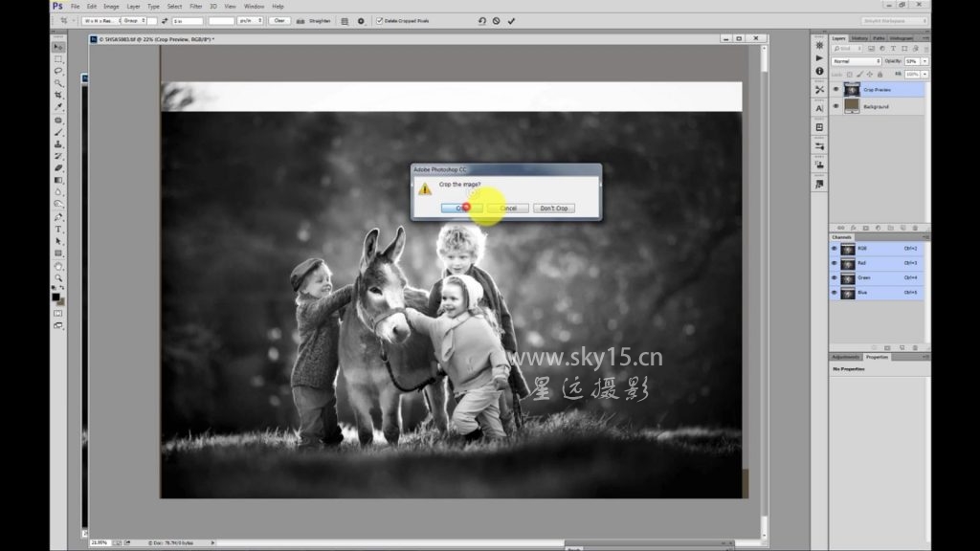Open the layer filter Kind dropdown
The width and height of the screenshot is (980, 551).
846,49
